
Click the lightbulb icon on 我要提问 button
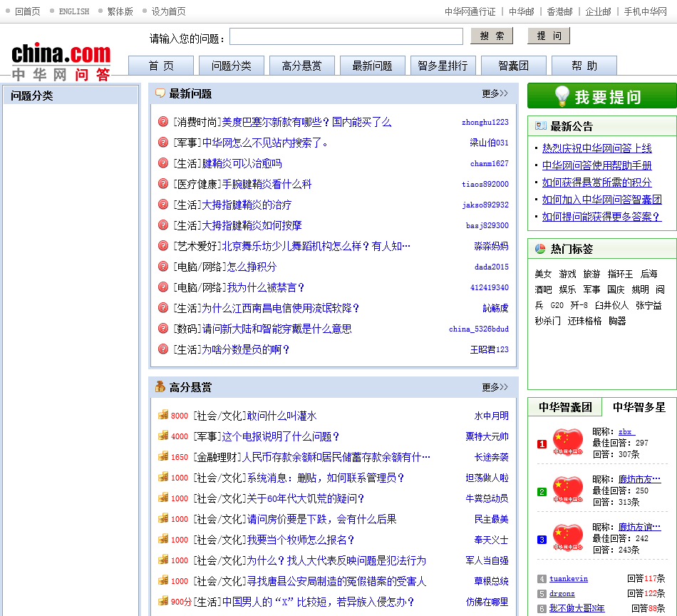pos(562,96)
